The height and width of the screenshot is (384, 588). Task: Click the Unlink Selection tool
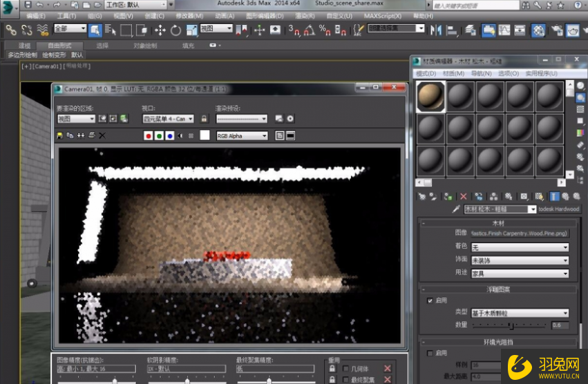(x=27, y=30)
